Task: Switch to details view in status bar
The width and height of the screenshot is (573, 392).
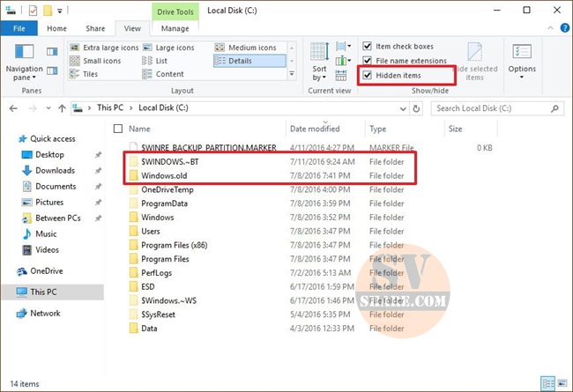Action: tap(548, 383)
